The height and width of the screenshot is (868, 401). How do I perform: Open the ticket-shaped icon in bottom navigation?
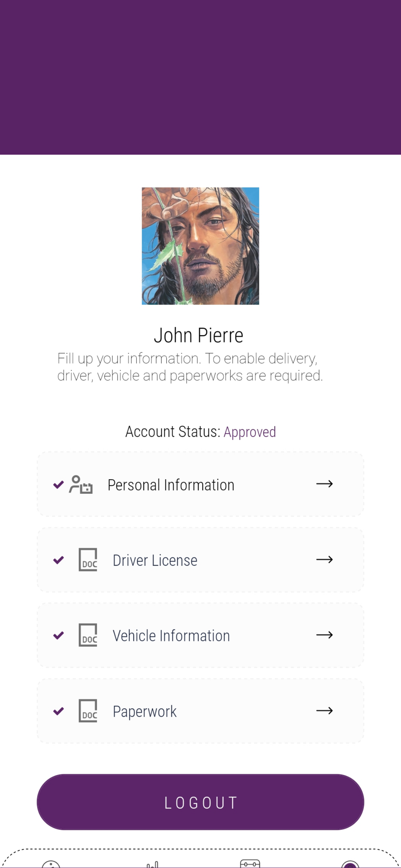(x=250, y=864)
